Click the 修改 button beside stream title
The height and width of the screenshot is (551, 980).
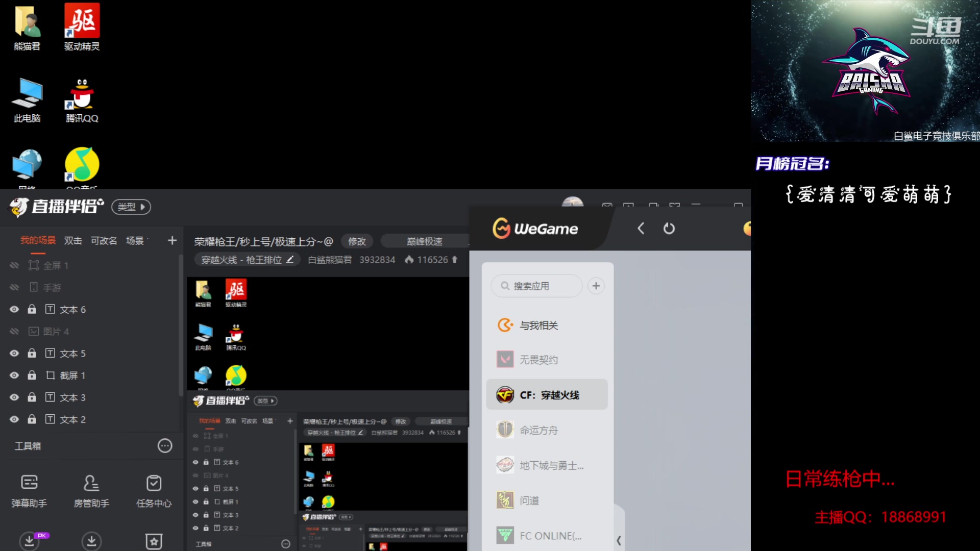357,241
